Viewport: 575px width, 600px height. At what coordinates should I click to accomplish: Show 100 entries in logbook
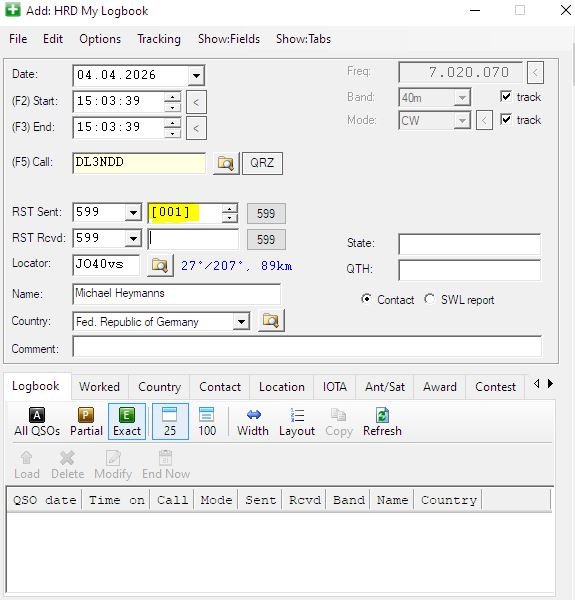point(207,422)
